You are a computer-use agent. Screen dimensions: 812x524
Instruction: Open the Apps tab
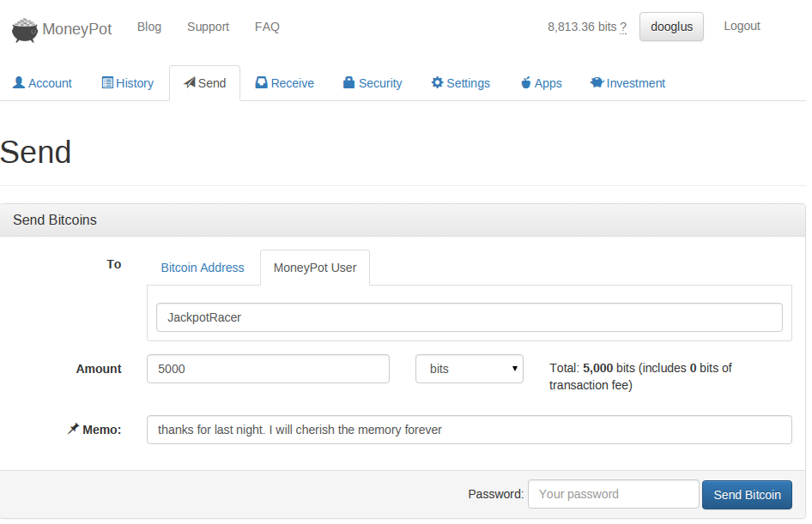(541, 83)
